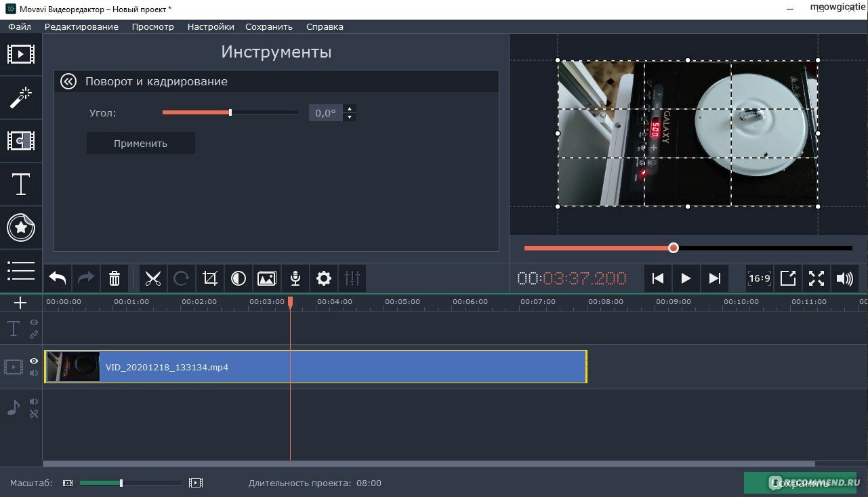Click the Применить button
The height and width of the screenshot is (497, 868).
click(x=141, y=144)
